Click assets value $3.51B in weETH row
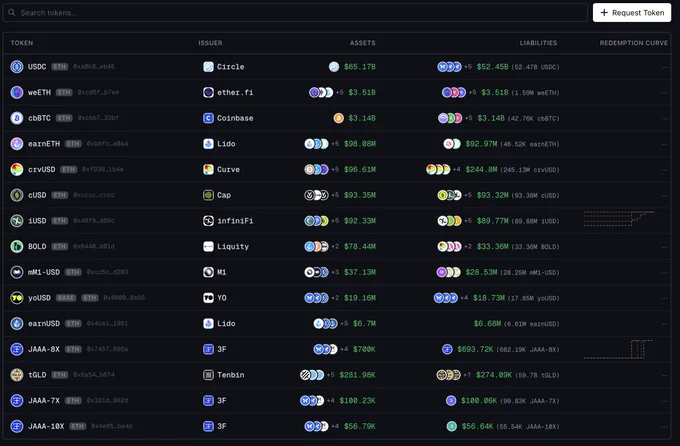Viewport: 680px width, 446px height. [x=362, y=92]
